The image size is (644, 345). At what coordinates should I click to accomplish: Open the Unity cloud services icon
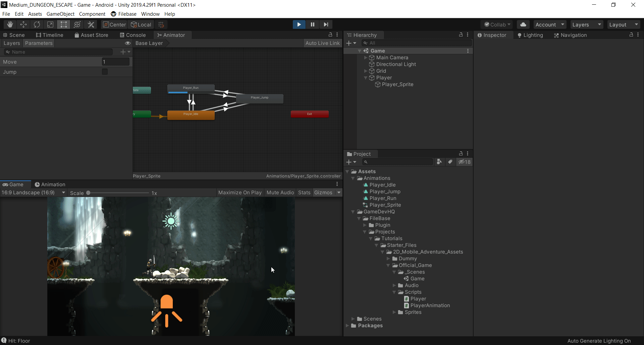(523, 24)
